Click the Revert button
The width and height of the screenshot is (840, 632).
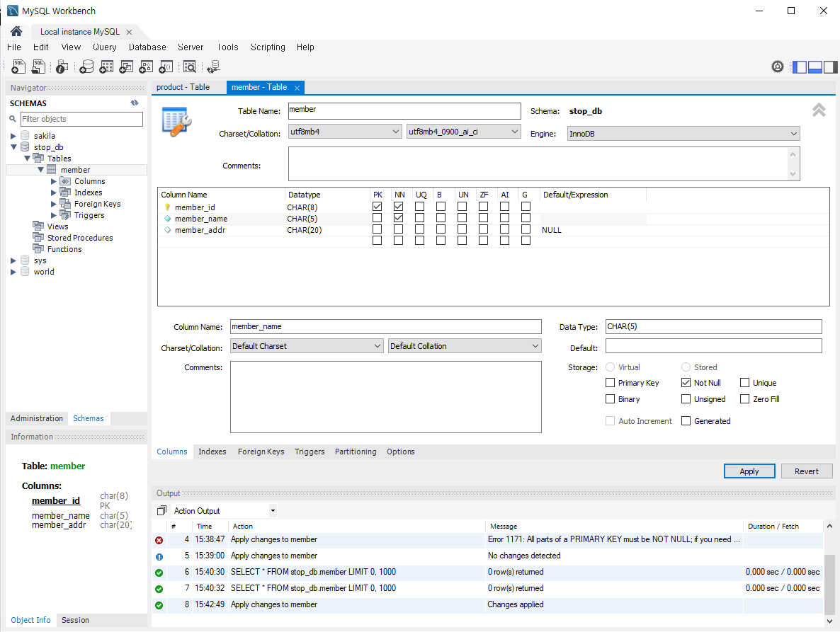pos(806,471)
